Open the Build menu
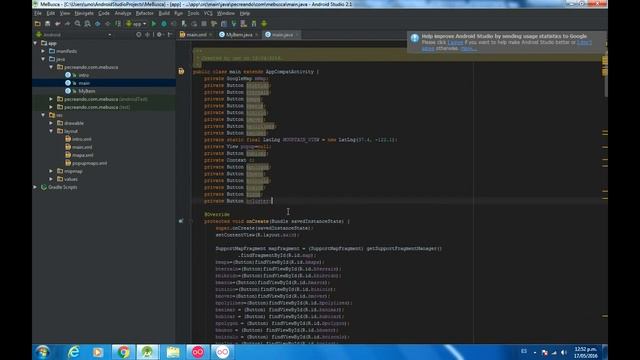Viewport: 640px width, 360px height. point(164,13)
